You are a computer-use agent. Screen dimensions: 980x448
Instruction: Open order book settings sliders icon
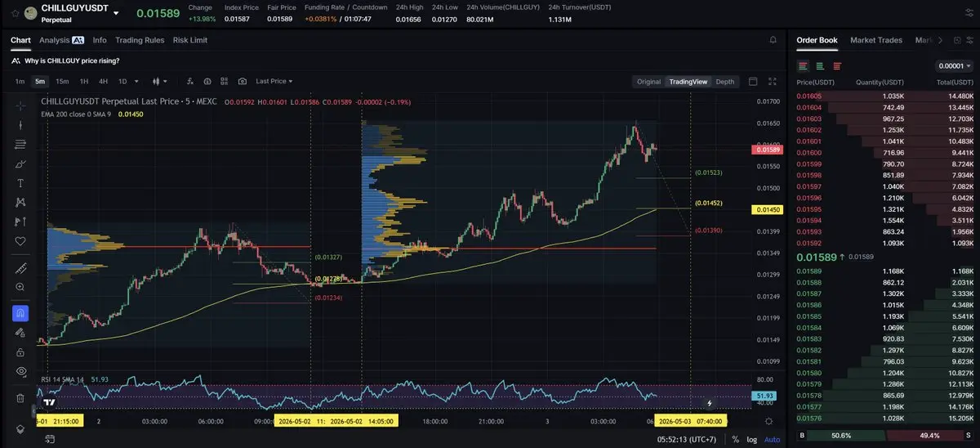click(x=969, y=40)
